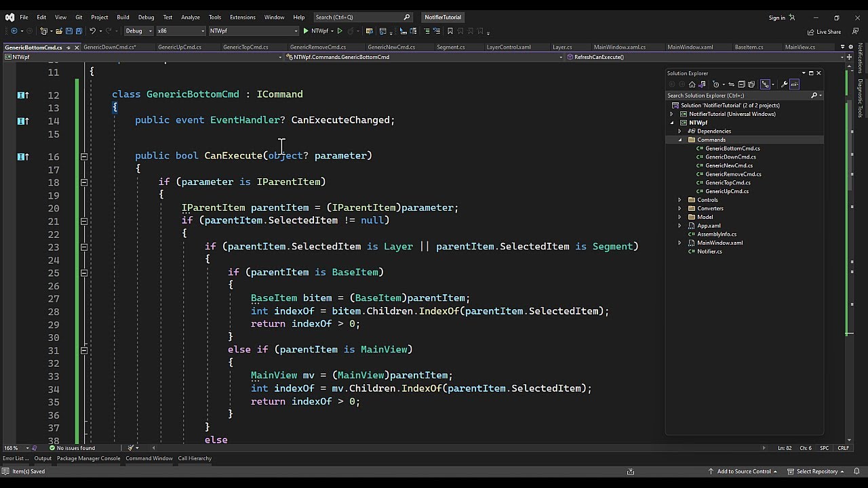Click Show All Files icon in Solution Explorer

coord(751,84)
